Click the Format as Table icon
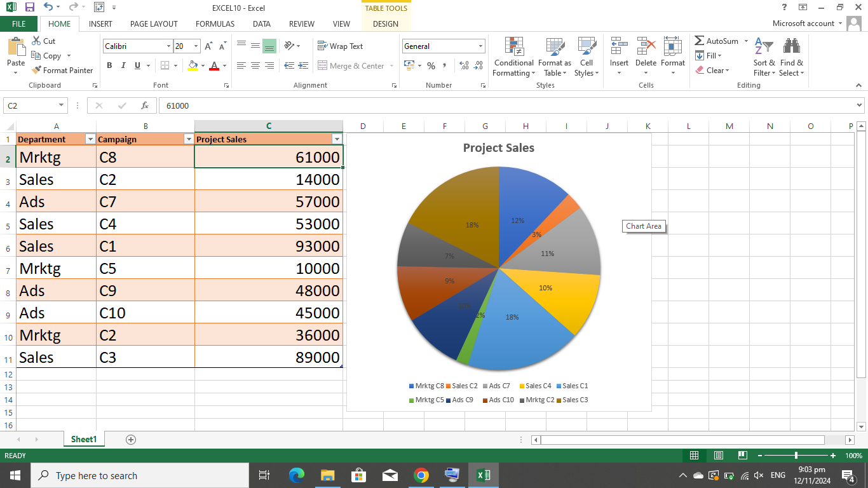 [x=555, y=47]
